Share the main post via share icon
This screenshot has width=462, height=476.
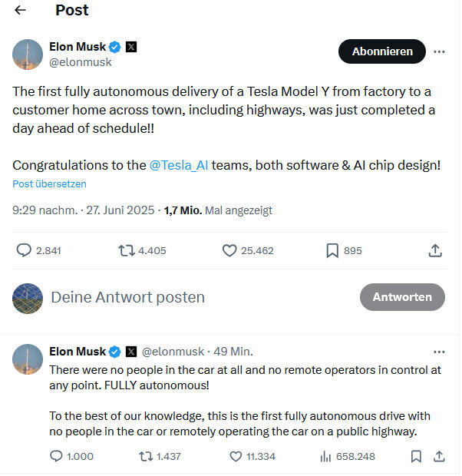pos(435,250)
